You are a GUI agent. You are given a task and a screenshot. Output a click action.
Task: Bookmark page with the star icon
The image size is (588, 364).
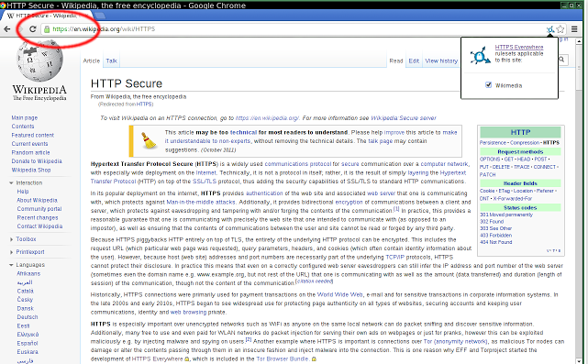(560, 28)
